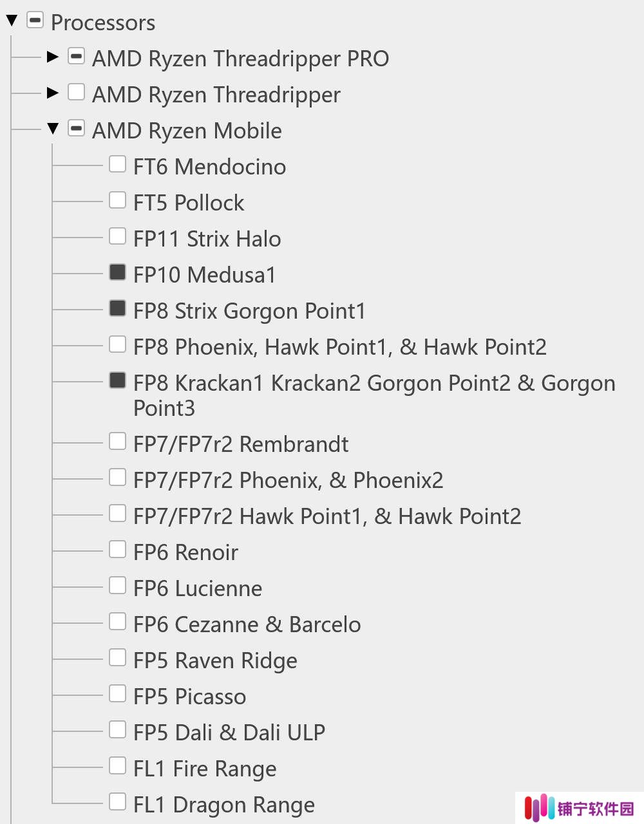Check the FT5 Pollock checkbox
Screen dimensions: 644x824
(x=117, y=200)
